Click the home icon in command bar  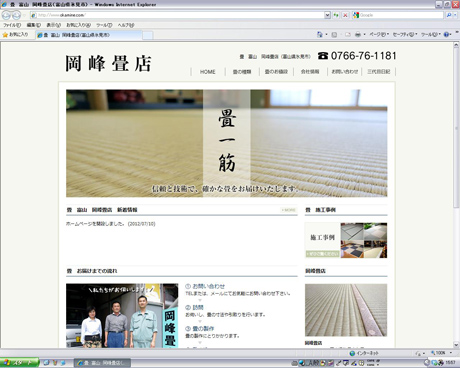320,34
